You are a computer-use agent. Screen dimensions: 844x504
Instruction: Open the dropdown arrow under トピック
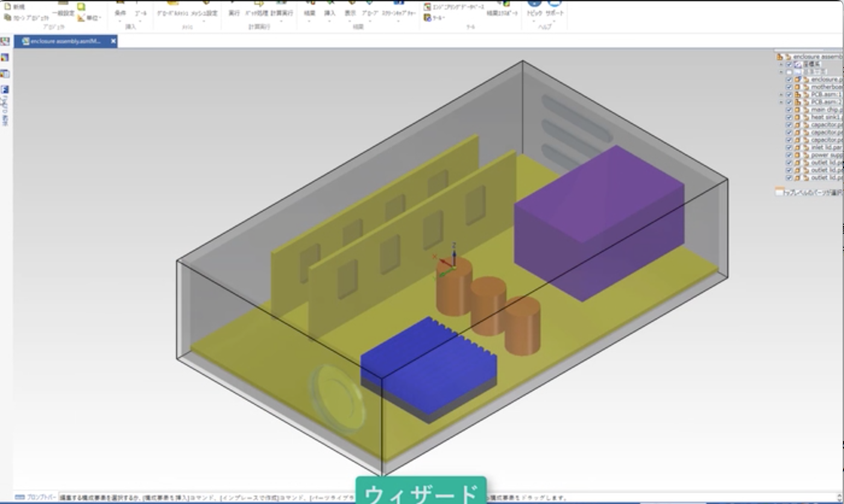534,21
